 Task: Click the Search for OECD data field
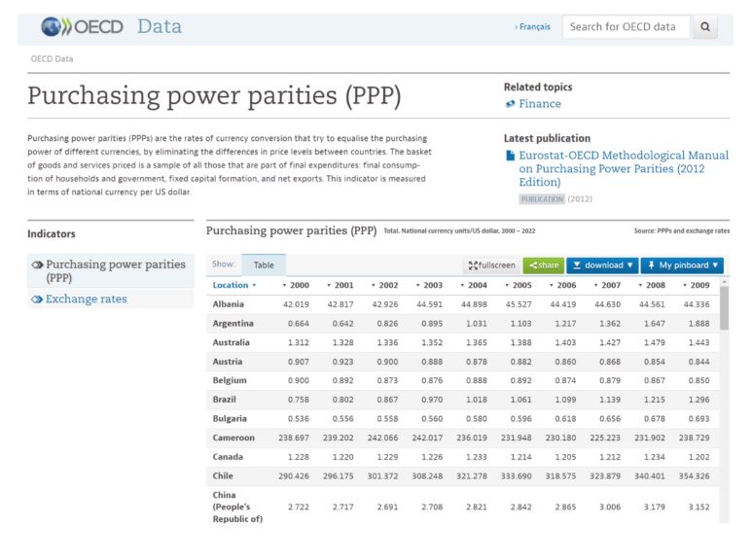coord(627,27)
